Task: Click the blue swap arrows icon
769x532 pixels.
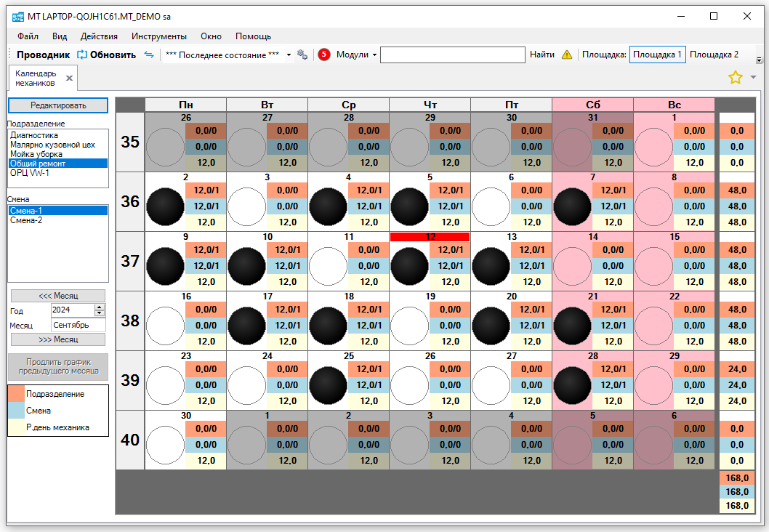Action: pos(149,55)
